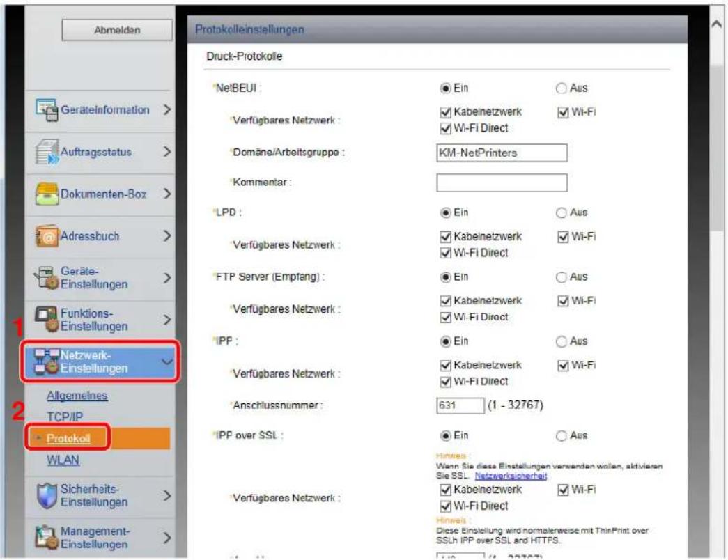Viewport: 728px width, 560px height.
Task: Uncheck Wi-Fi under NetBEUI
Action: pos(563,112)
